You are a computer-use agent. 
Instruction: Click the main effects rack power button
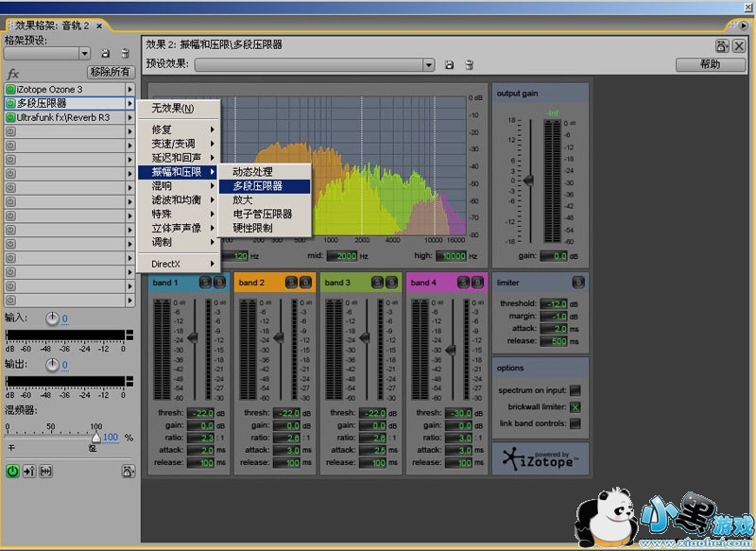coord(12,471)
